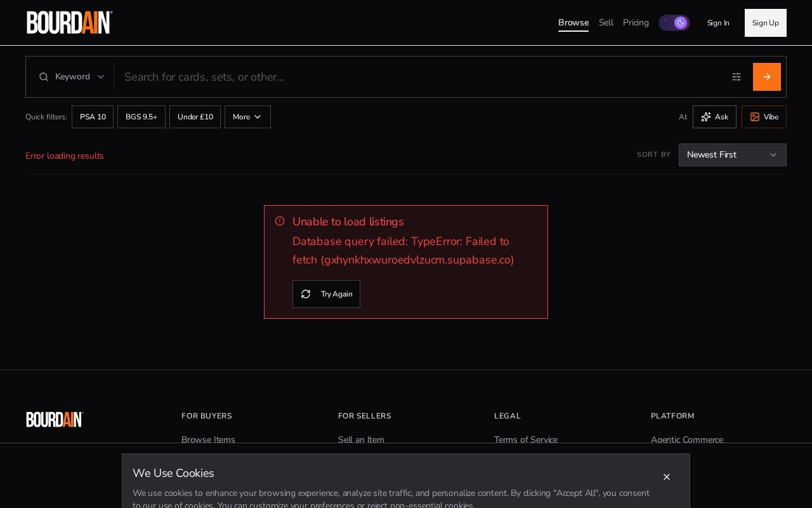The height and width of the screenshot is (508, 812).
Task: Click the 'Error loading results' text
Action: click(65, 156)
